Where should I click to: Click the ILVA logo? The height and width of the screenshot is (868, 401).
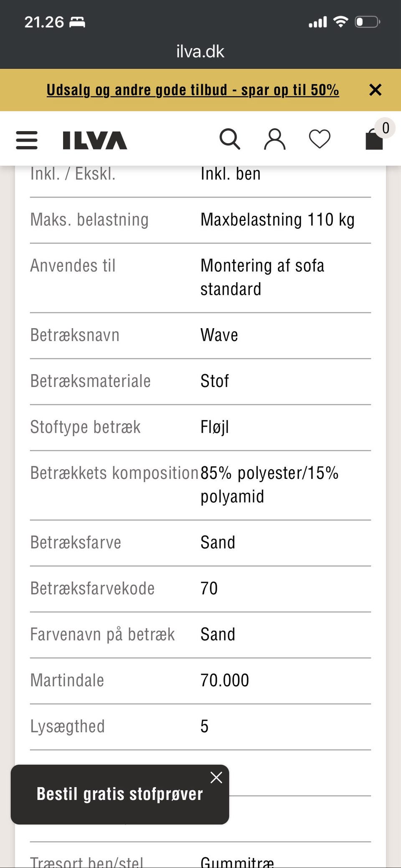95,140
